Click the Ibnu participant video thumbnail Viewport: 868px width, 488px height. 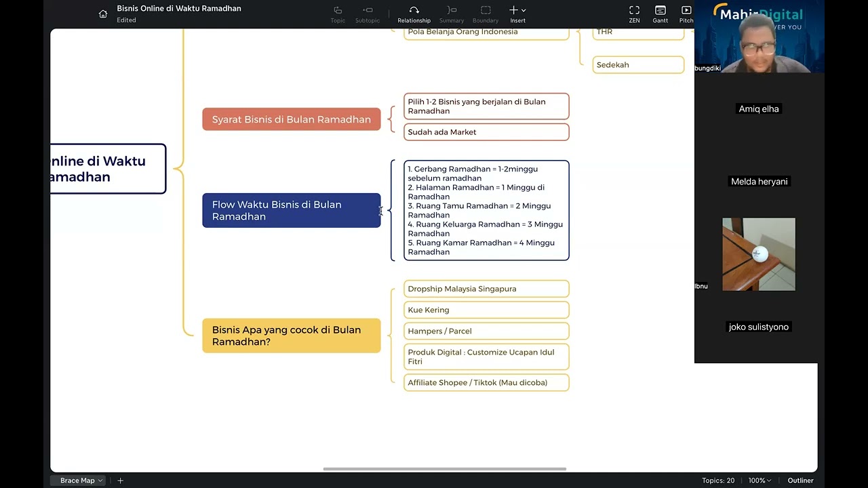(x=759, y=254)
